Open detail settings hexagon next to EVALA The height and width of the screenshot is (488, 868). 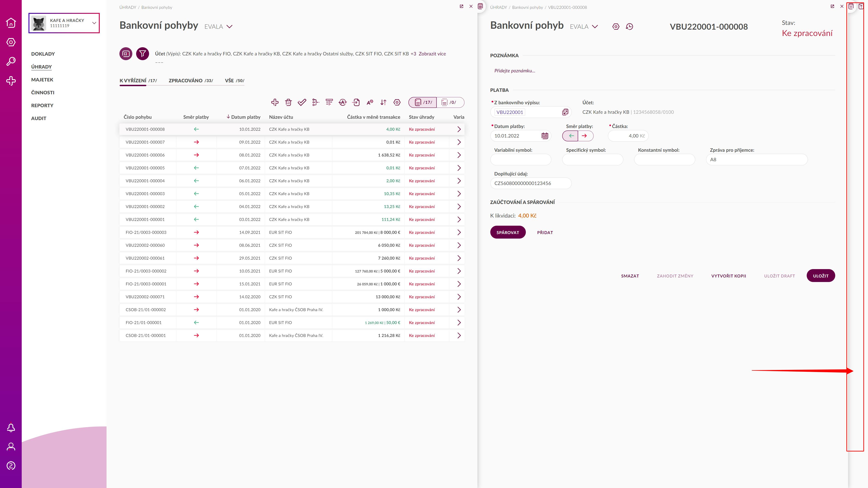coord(616,27)
